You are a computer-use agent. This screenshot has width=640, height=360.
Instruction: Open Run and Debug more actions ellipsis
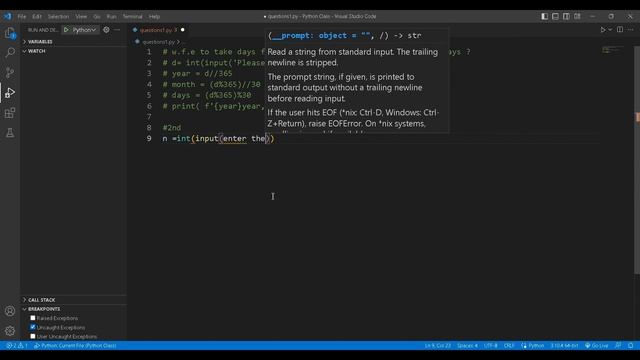117,30
